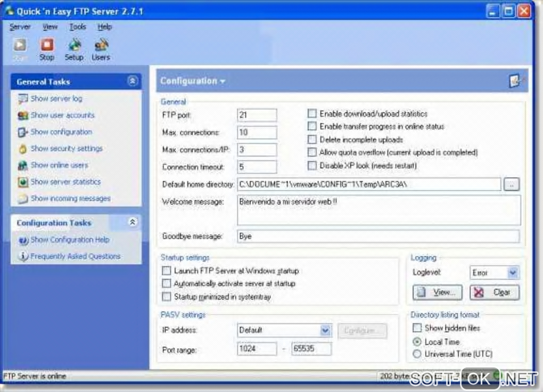Tick Startup minimized in systemtray
The image size is (543, 392).
point(167,297)
